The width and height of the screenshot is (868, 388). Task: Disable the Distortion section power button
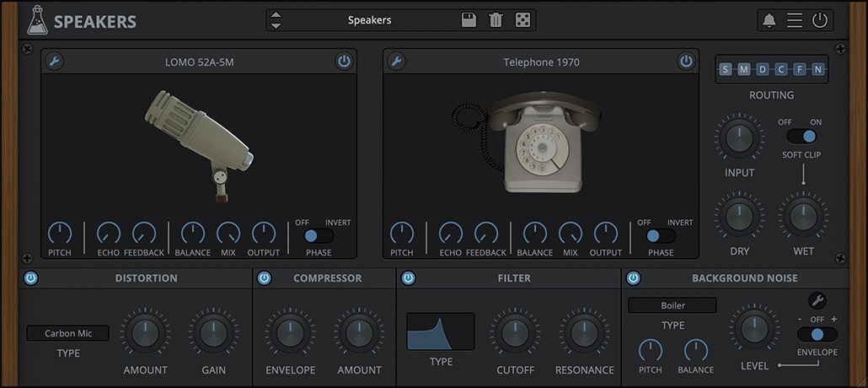pos(31,278)
